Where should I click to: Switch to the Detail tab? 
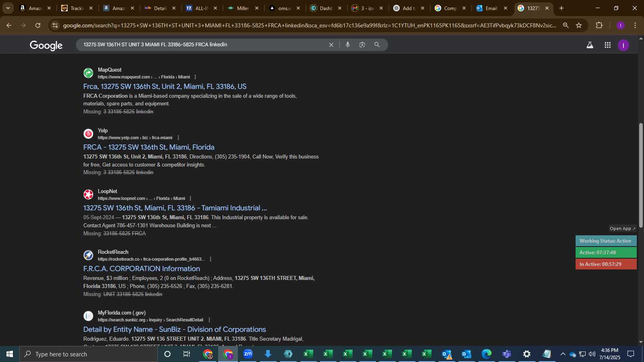pyautogui.click(x=160, y=8)
